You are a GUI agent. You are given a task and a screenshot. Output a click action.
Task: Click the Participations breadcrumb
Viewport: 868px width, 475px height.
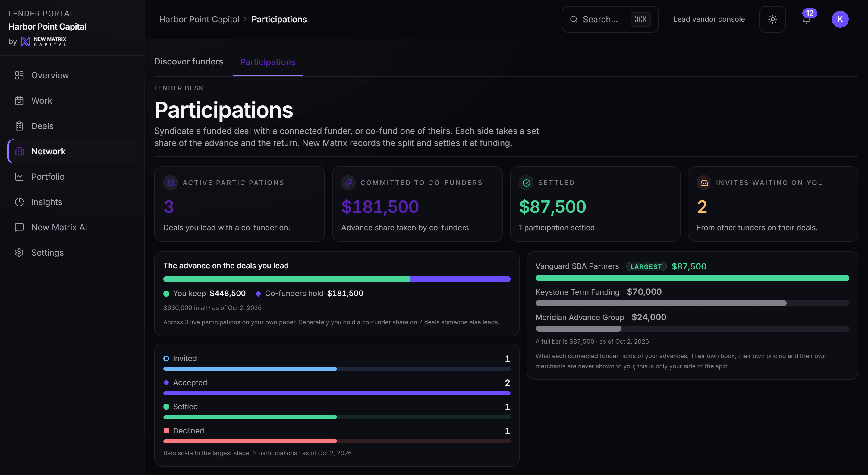tap(279, 19)
